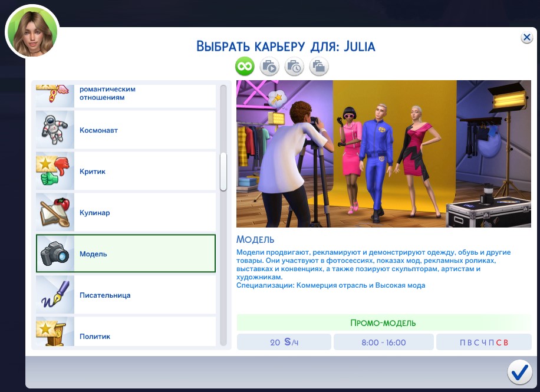Image resolution: width=540 pixels, height=392 pixels.
Task: Click the thumbs up/down icon beside Критик
Action: click(x=54, y=169)
